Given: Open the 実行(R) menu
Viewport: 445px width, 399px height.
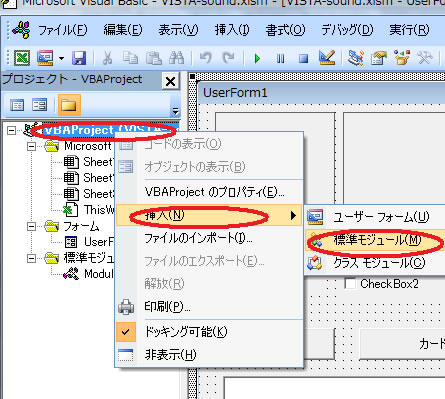Looking at the screenshot, I should 409,30.
